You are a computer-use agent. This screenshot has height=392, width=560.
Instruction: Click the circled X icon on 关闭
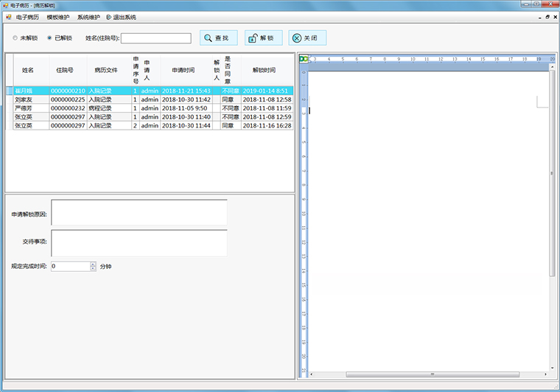296,38
